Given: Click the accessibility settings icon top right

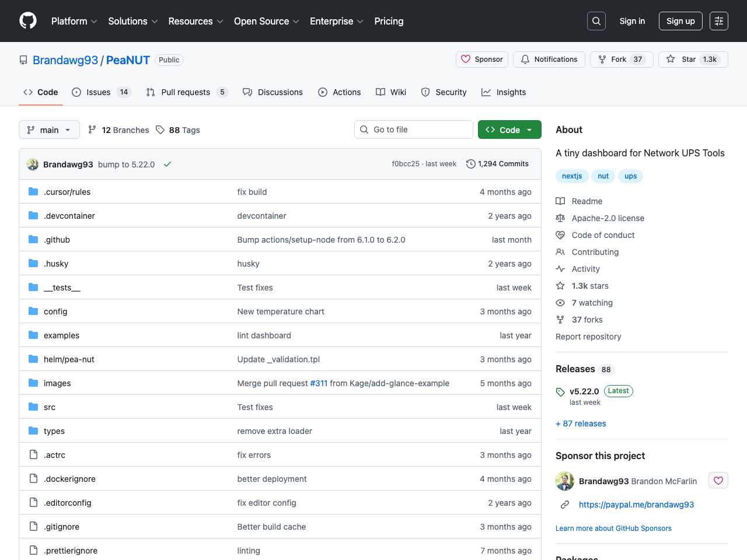Looking at the screenshot, I should [x=718, y=21].
